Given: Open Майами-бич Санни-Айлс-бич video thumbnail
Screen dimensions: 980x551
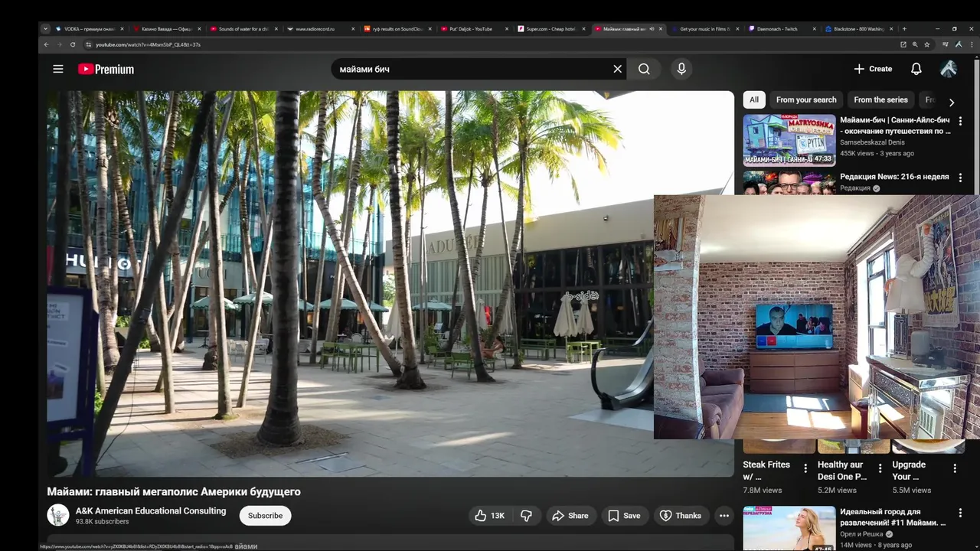Looking at the screenshot, I should (x=789, y=140).
